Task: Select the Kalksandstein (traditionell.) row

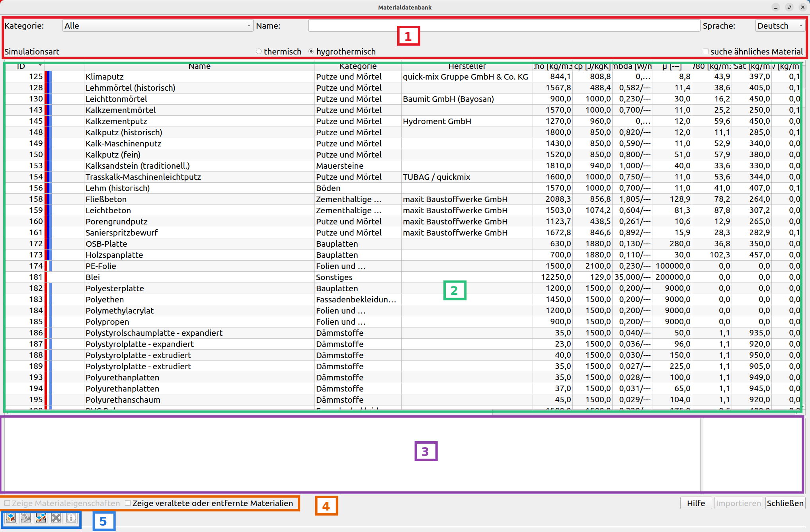Action: [x=402, y=166]
